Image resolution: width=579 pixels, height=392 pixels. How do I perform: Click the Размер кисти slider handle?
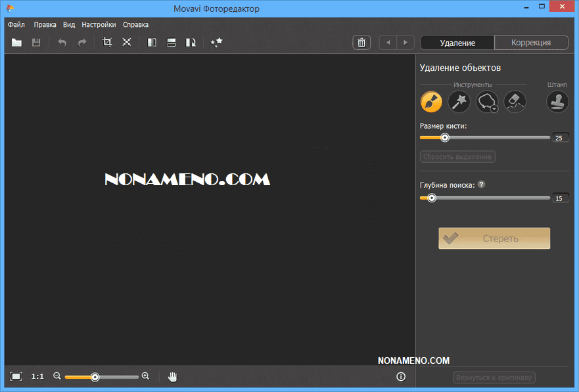pyautogui.click(x=445, y=138)
